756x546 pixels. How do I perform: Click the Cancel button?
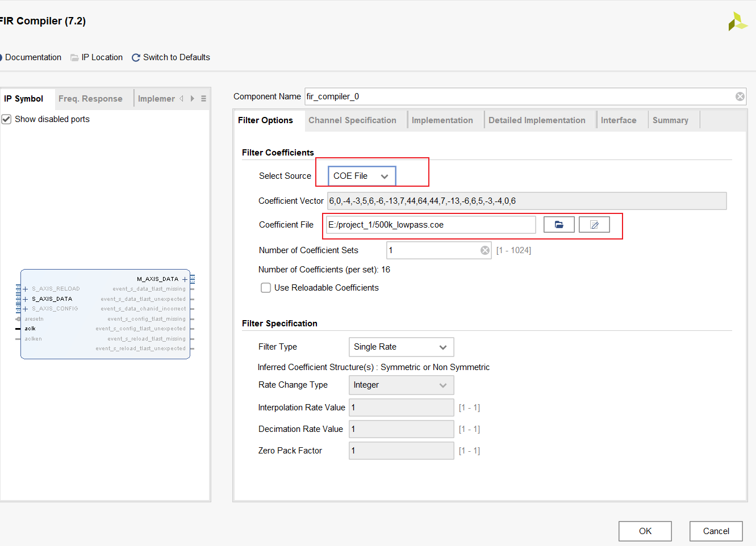(716, 531)
